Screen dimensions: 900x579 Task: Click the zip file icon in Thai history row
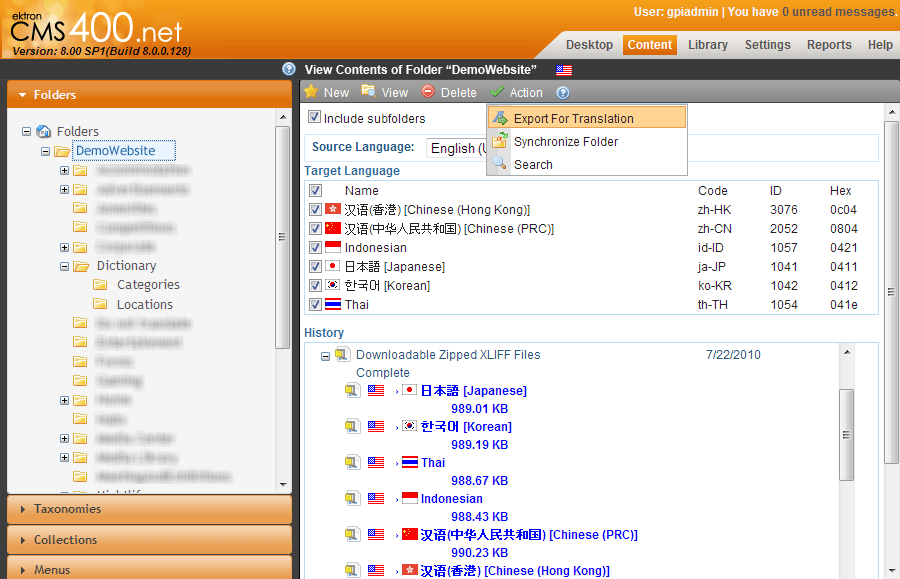352,463
